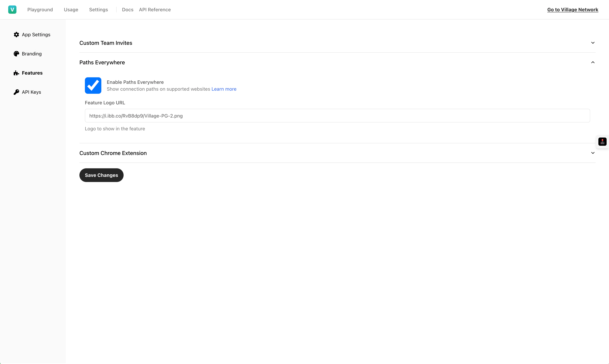
Task: Click the App Settings gear icon
Action: point(16,35)
